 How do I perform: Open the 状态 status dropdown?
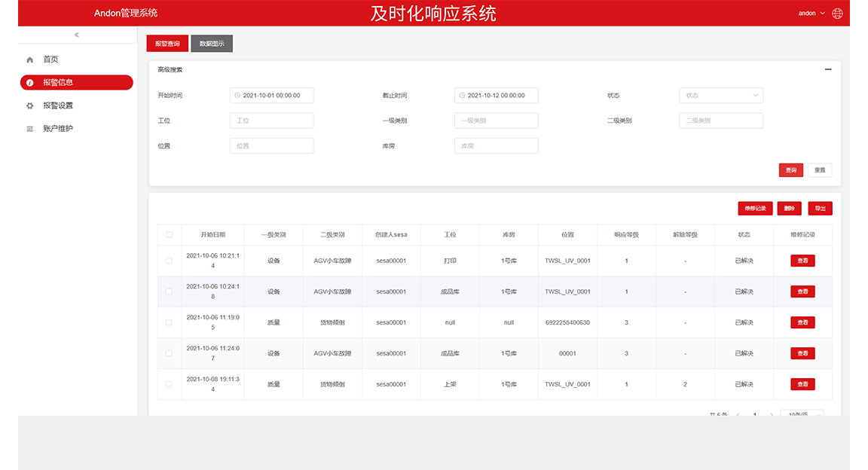pyautogui.click(x=720, y=95)
